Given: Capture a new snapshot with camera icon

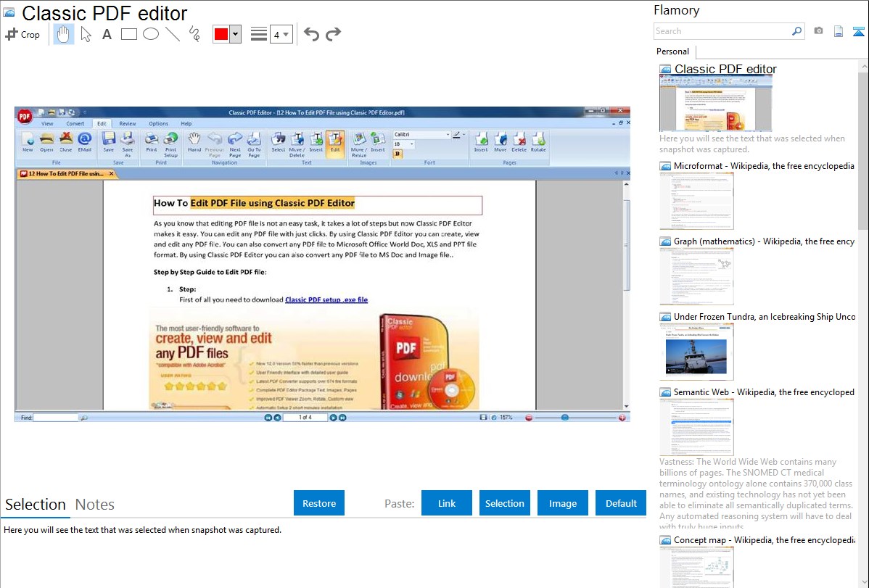Looking at the screenshot, I should (x=818, y=31).
